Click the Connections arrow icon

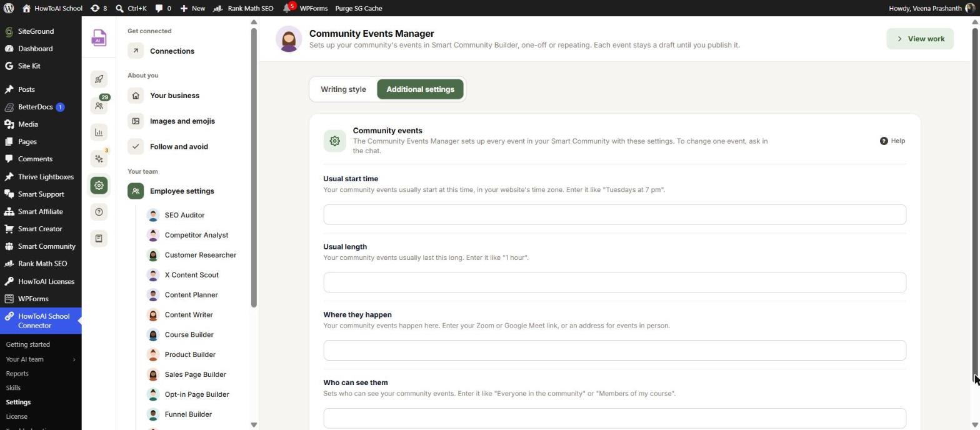tap(136, 51)
